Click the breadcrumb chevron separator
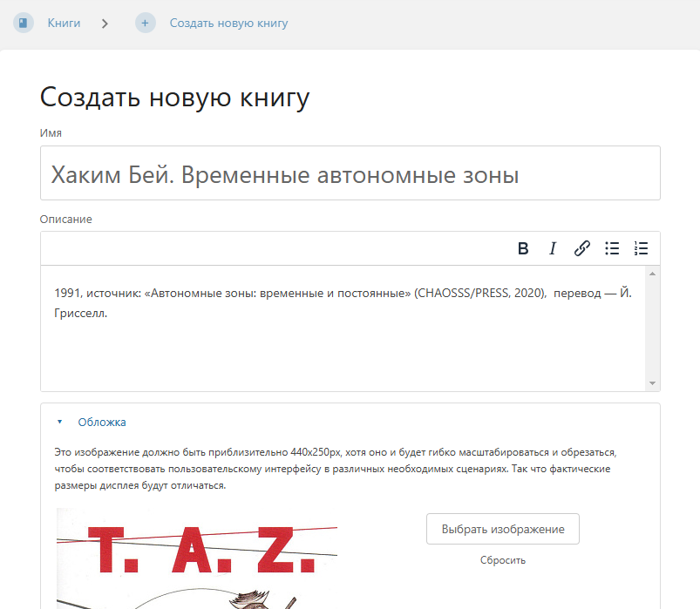The width and height of the screenshot is (700, 609). (105, 24)
